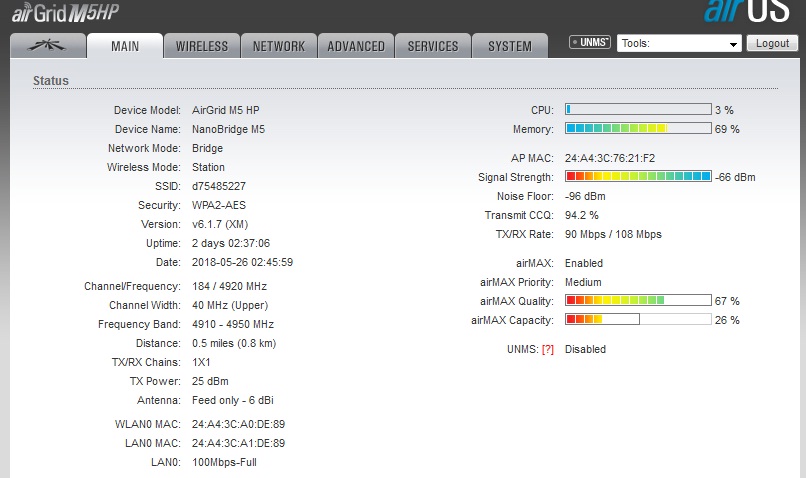Click the Security value WPA2-AES

coord(219,205)
